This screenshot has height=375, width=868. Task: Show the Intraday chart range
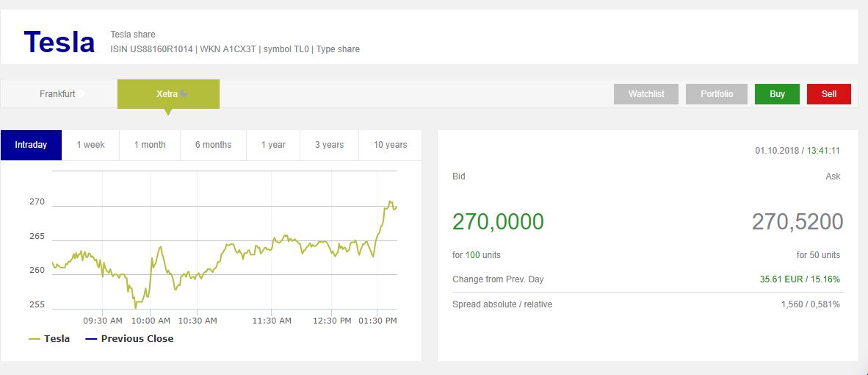[31, 145]
